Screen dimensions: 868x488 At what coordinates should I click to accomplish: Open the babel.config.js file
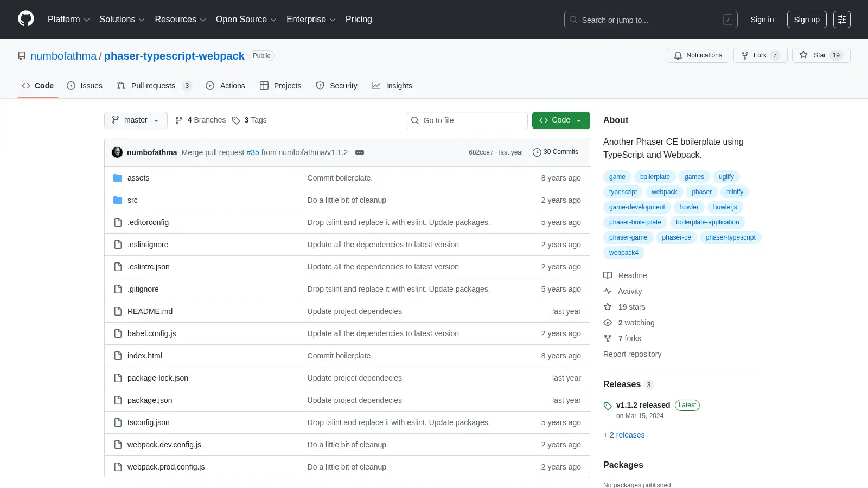(x=152, y=333)
